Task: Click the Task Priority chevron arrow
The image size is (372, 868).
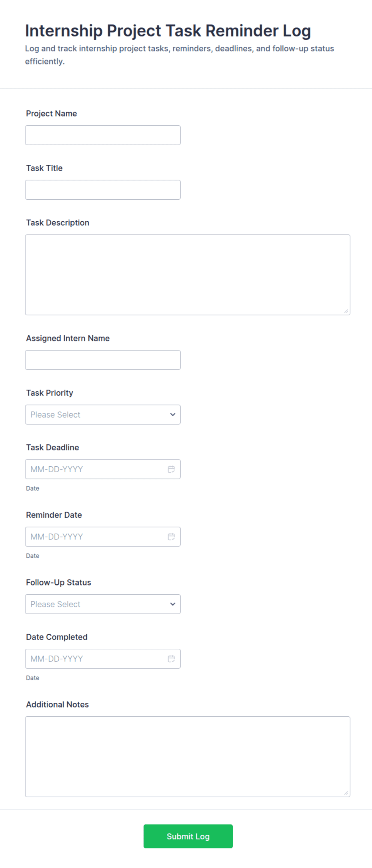Action: click(173, 415)
